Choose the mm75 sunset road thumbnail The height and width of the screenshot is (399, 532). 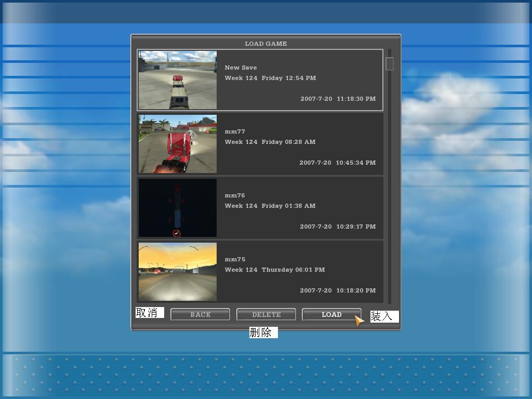pyautogui.click(x=178, y=271)
